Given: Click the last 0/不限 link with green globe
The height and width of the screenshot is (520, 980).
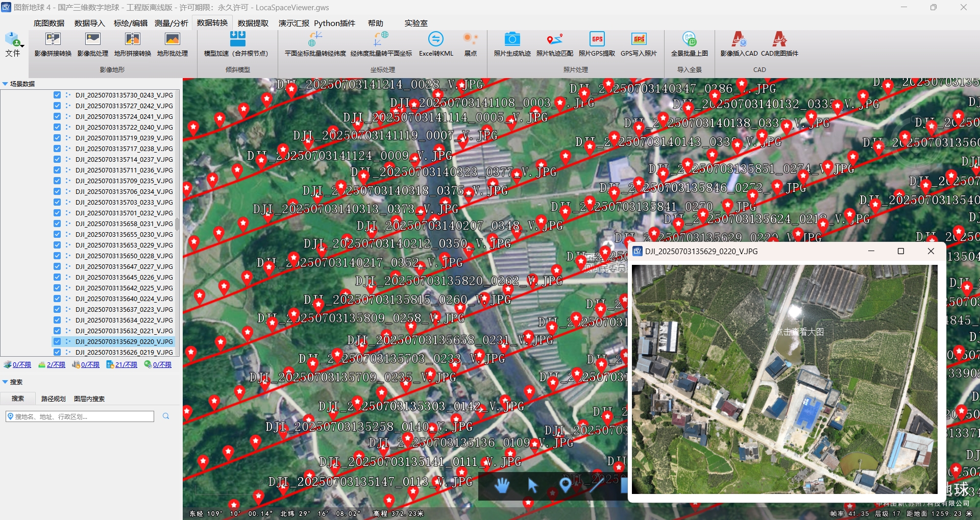Looking at the screenshot, I should click(162, 365).
